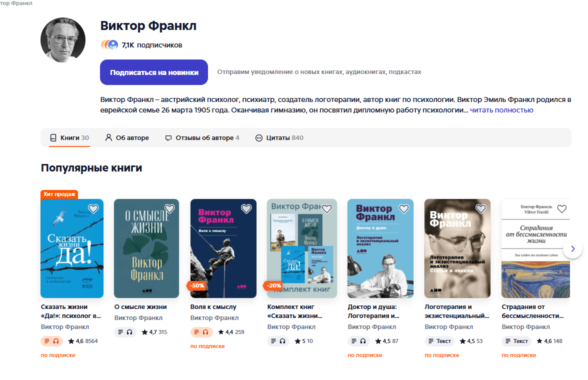Click text/audio format icon under 'Воля к смыслу'
This screenshot has width=588, height=380.
click(x=201, y=332)
